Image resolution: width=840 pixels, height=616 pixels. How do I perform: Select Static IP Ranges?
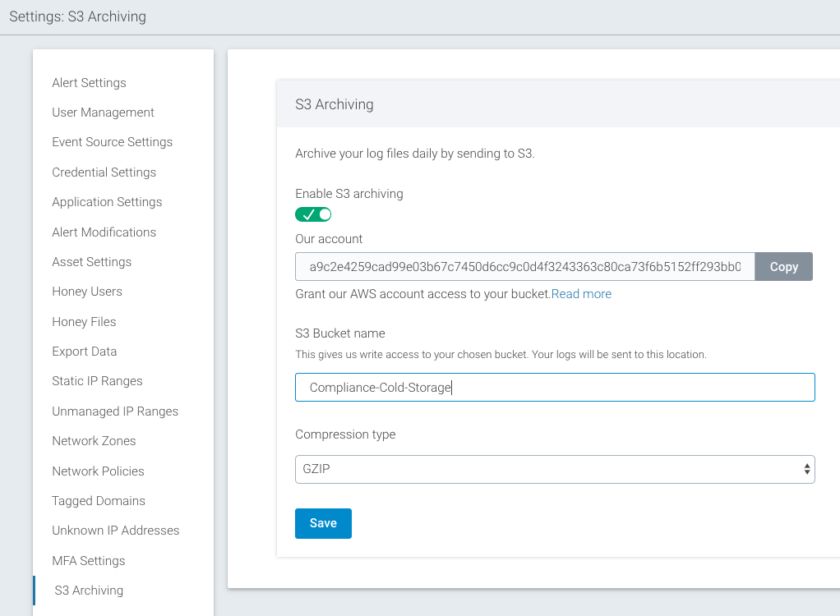97,381
